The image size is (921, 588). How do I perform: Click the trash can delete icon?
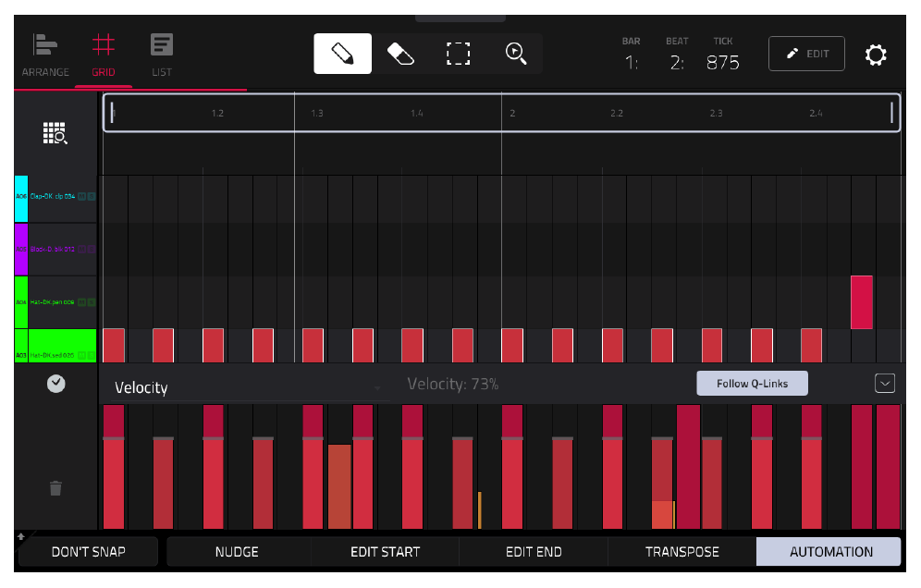point(55,488)
